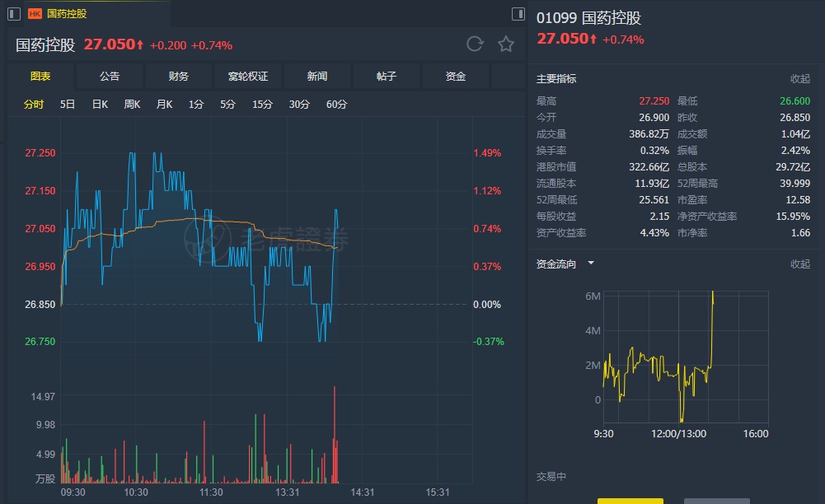The image size is (825, 504).
Task: Click the 总股本 value 29.72亿
Action: pos(793,167)
